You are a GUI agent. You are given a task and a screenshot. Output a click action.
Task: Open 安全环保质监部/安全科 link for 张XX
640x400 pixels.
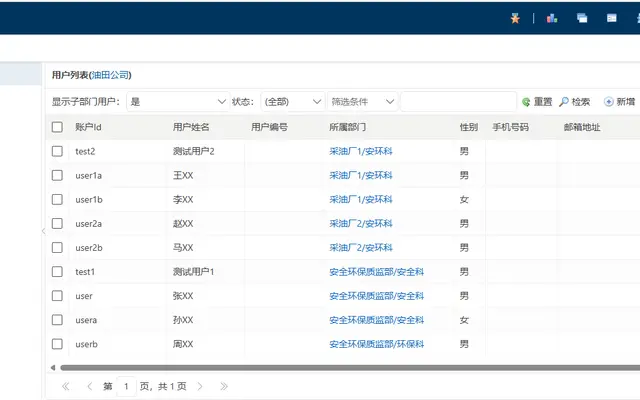tap(377, 296)
